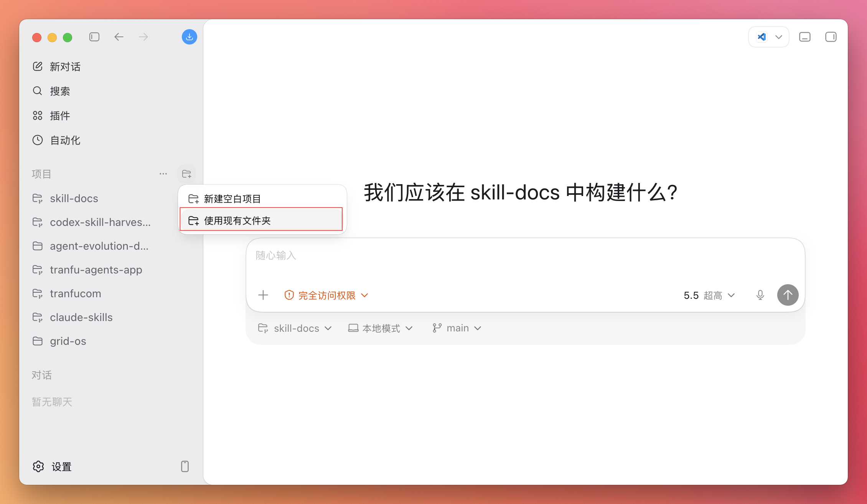867x504 pixels.
Task: Click the send arrow button
Action: coord(788,295)
